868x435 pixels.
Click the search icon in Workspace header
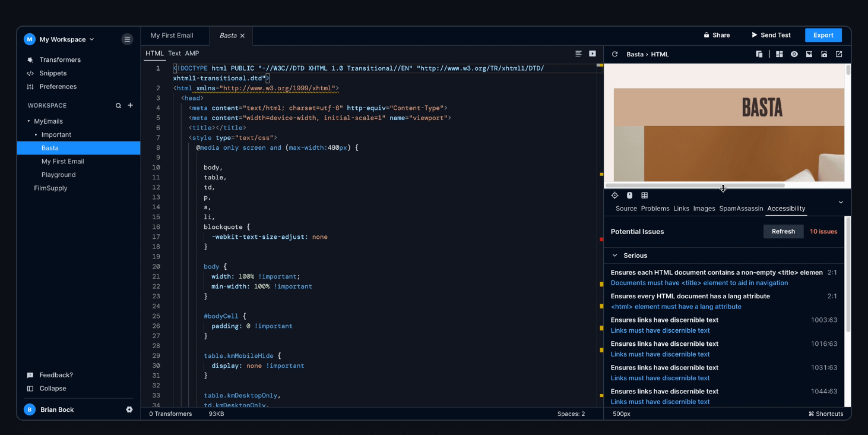point(118,106)
